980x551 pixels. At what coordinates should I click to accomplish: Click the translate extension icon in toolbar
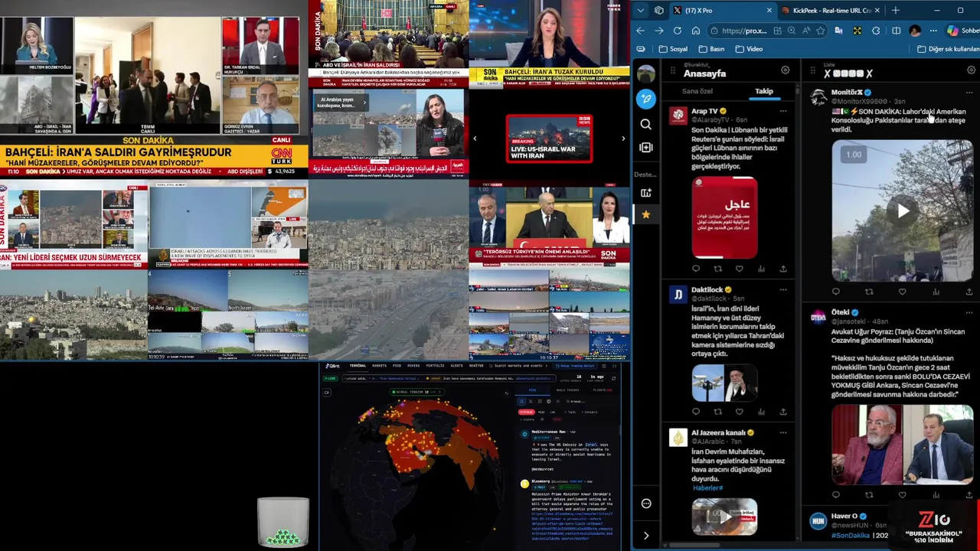coord(838,31)
